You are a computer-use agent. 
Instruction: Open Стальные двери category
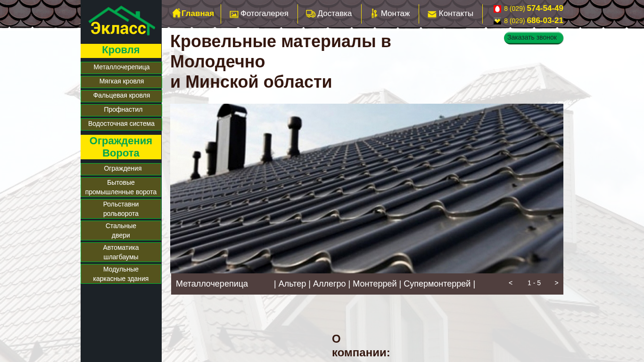121,230
